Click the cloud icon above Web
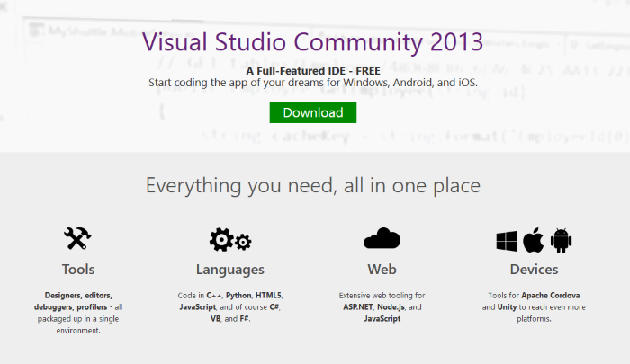This screenshot has height=364, width=630. pos(382,238)
